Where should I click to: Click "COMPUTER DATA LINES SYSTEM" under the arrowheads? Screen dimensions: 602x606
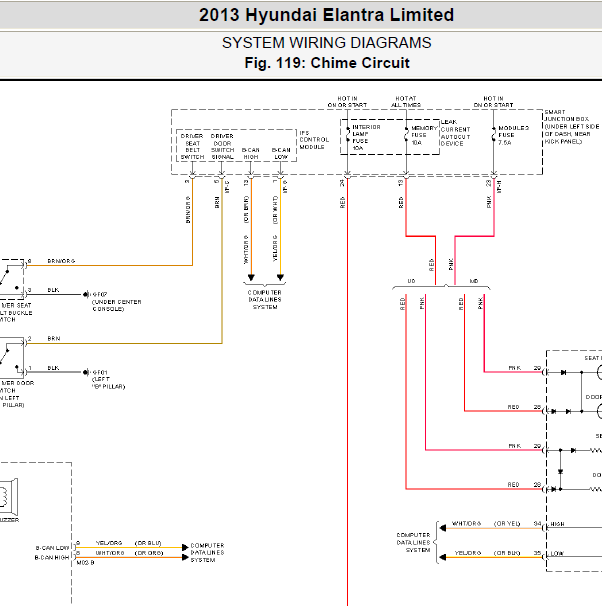point(265,300)
